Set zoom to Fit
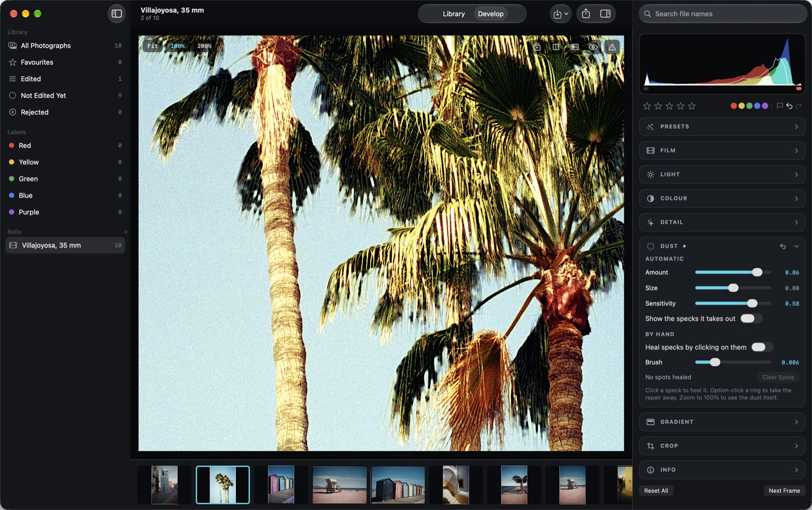This screenshot has height=510, width=812. tap(152, 46)
